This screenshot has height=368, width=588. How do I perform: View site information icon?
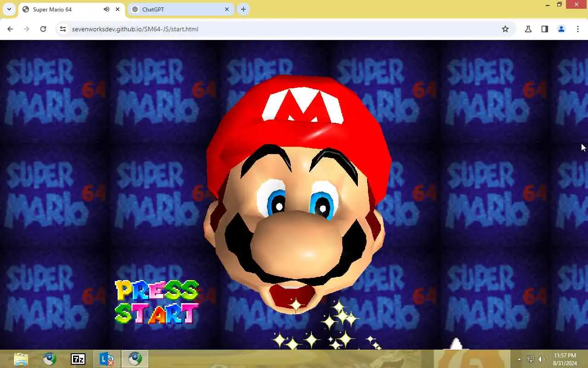tap(63, 29)
